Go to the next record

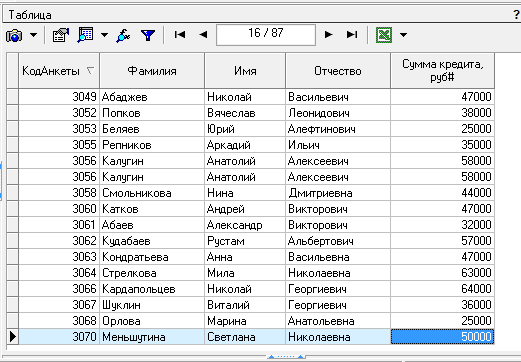[x=328, y=34]
